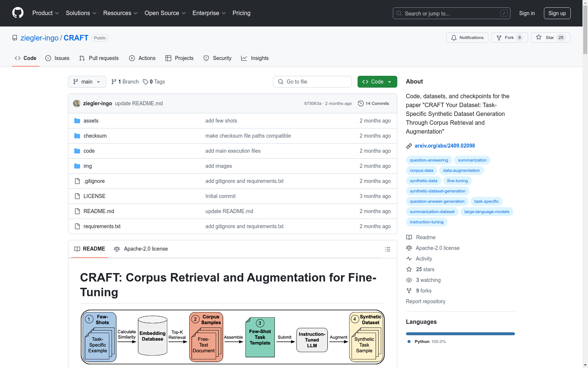View 14 Commits history
The width and height of the screenshot is (588, 368).
(x=373, y=103)
